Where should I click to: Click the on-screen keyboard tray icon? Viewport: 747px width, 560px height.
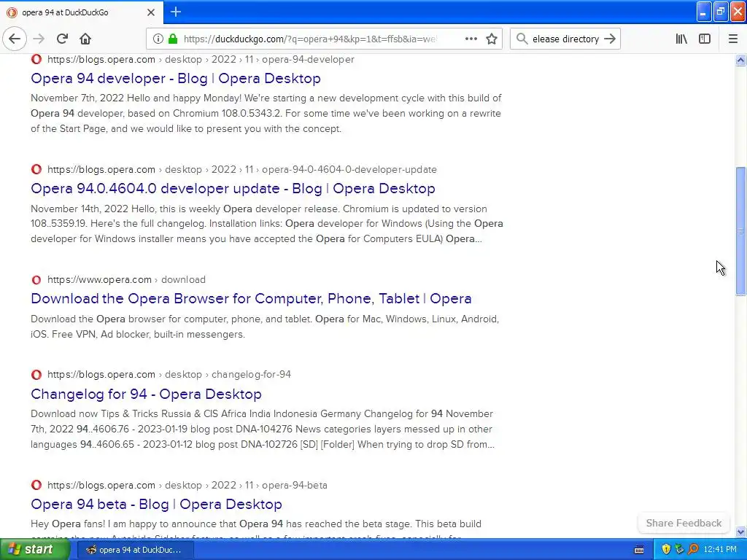[639, 550]
